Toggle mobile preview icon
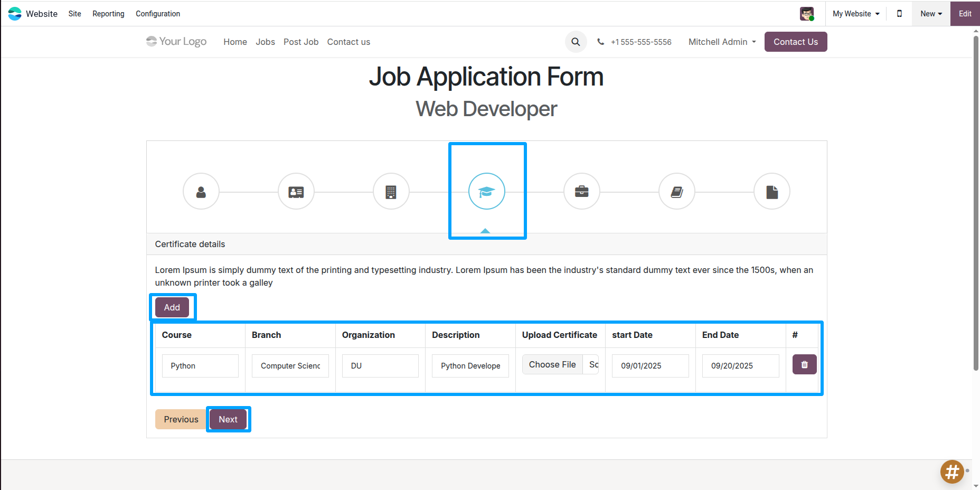The height and width of the screenshot is (490, 980). pyautogui.click(x=899, y=14)
